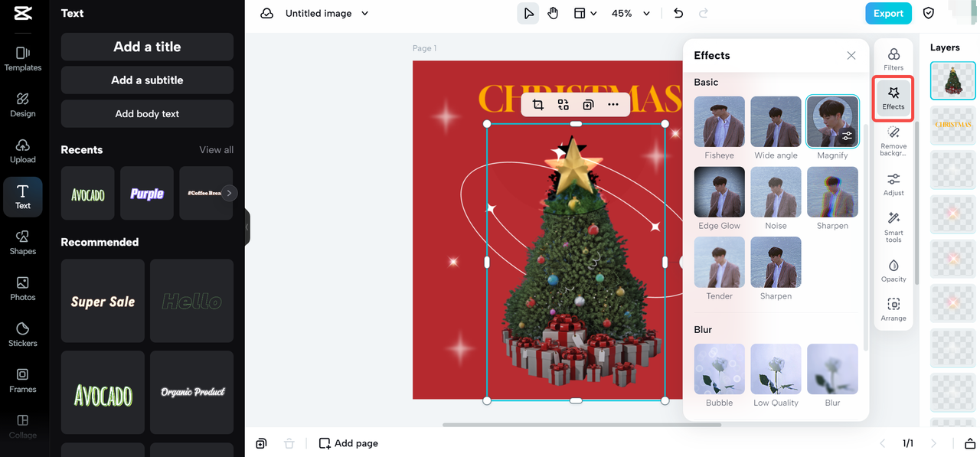Go to next page arrow
980x457 pixels.
(933, 443)
